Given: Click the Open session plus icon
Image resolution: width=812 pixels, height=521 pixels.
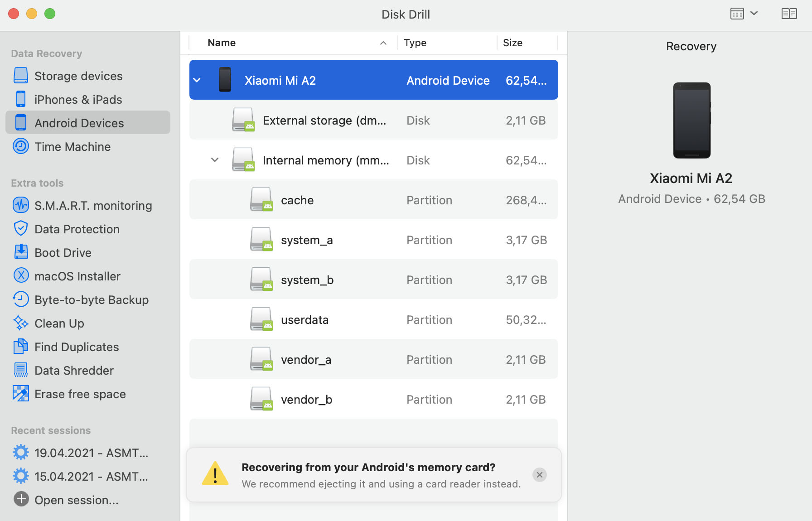Looking at the screenshot, I should 21,500.
